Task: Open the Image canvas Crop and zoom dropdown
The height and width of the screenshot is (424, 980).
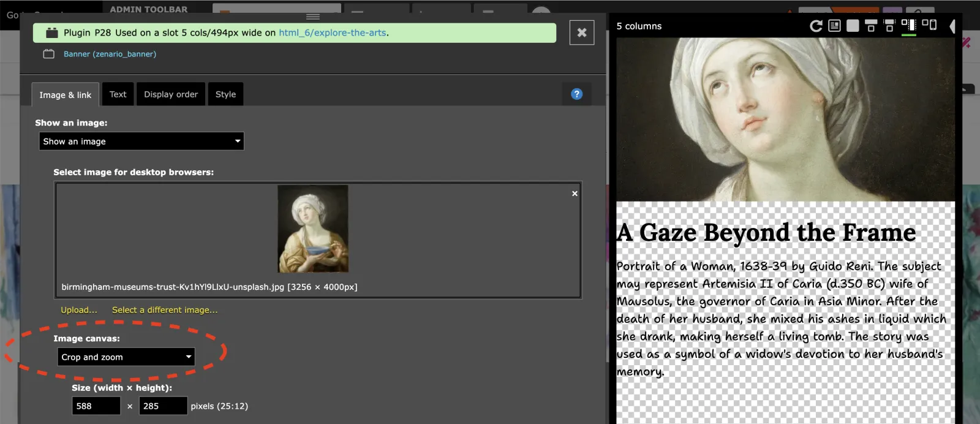Action: [x=126, y=357]
